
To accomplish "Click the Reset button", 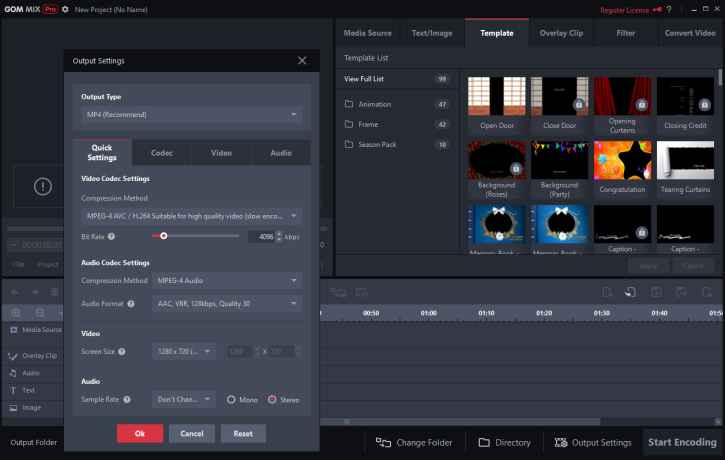I will pos(243,433).
